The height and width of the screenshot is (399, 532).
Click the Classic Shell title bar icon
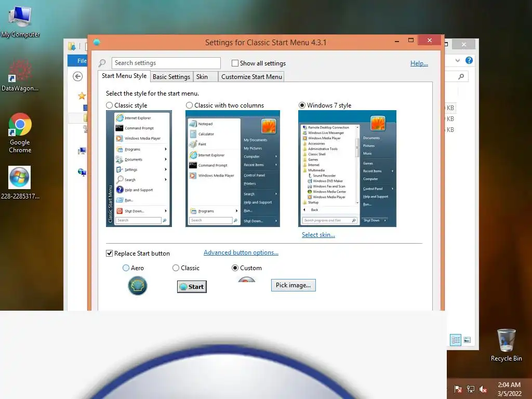pyautogui.click(x=97, y=43)
